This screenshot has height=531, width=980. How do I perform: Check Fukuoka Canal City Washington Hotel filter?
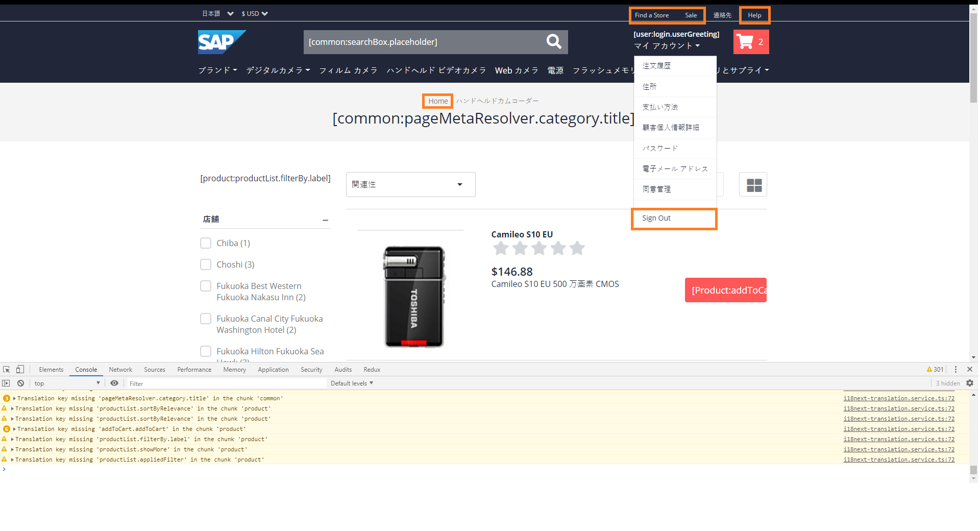coord(206,319)
